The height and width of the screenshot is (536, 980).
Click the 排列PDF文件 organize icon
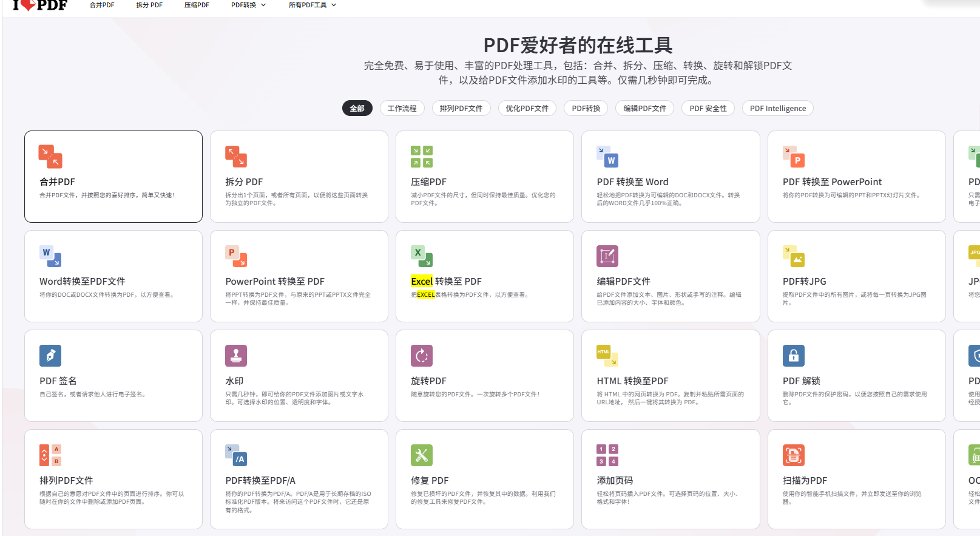50,455
